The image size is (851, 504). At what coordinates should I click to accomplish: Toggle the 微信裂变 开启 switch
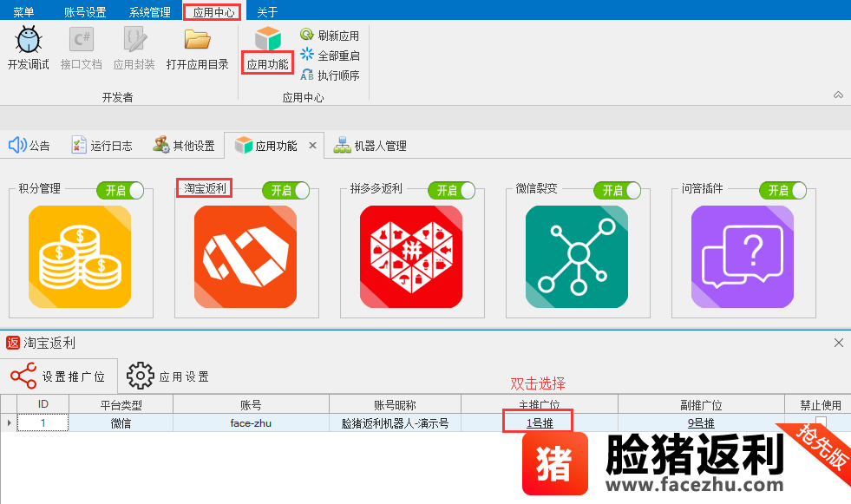tap(617, 191)
